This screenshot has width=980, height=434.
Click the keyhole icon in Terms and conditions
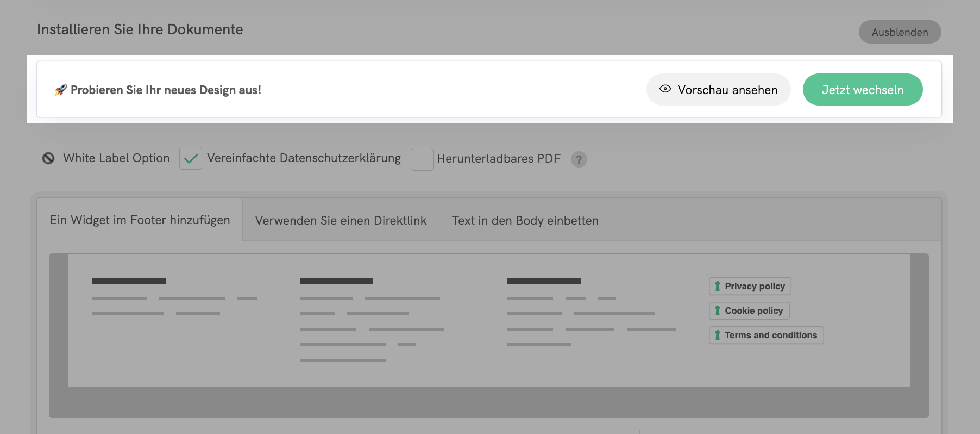tap(718, 336)
